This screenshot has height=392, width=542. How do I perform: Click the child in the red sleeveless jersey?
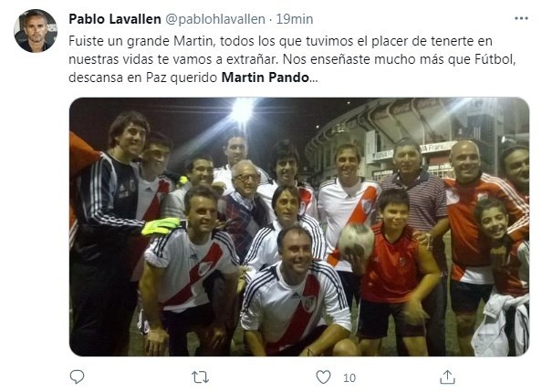[397, 266]
